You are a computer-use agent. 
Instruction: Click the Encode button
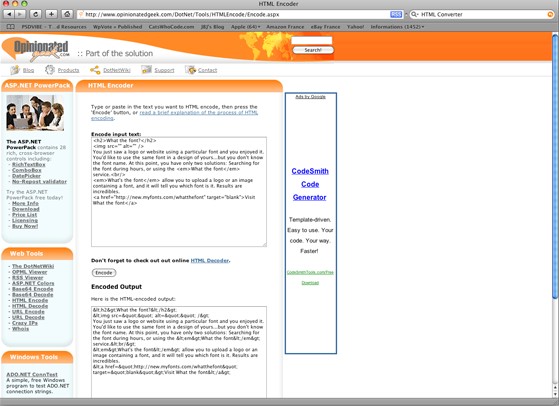tap(104, 273)
